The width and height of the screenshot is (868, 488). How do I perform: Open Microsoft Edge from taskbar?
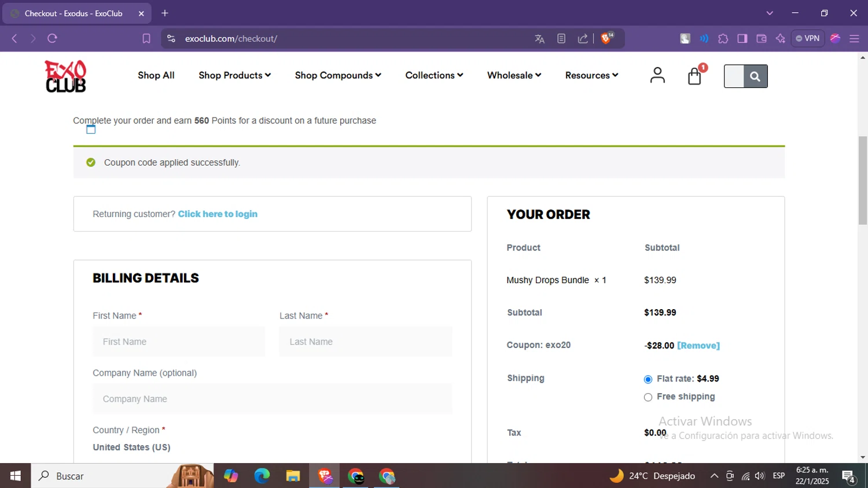pos(262,476)
